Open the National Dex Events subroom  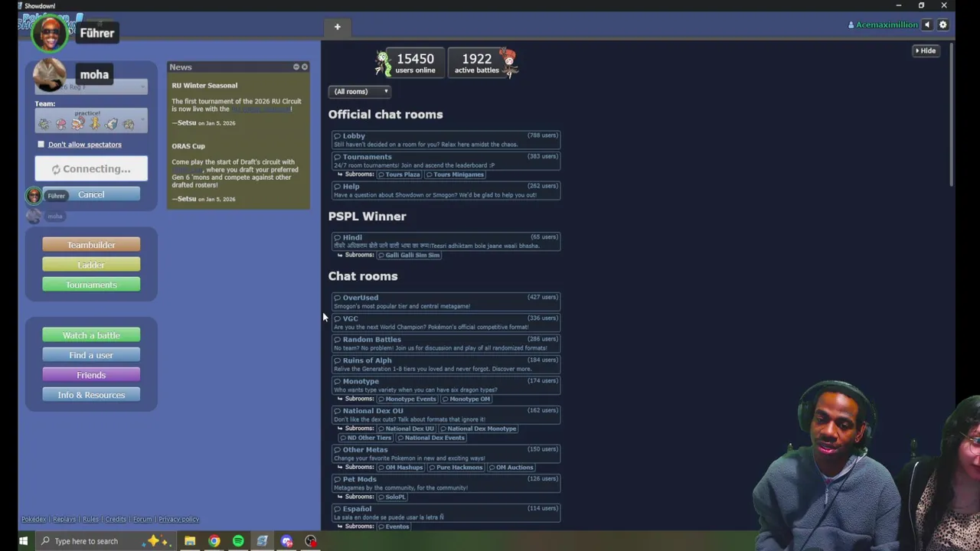click(x=431, y=438)
